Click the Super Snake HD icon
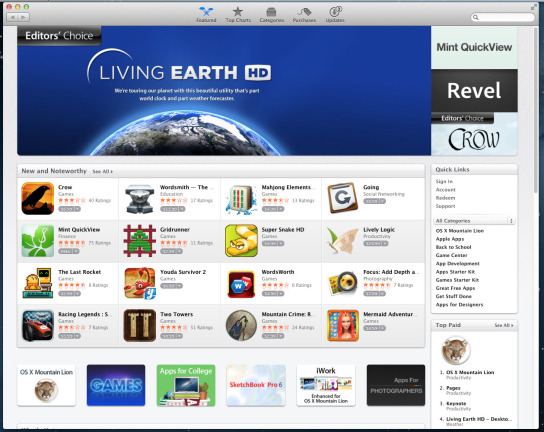The width and height of the screenshot is (544, 432). click(x=241, y=241)
